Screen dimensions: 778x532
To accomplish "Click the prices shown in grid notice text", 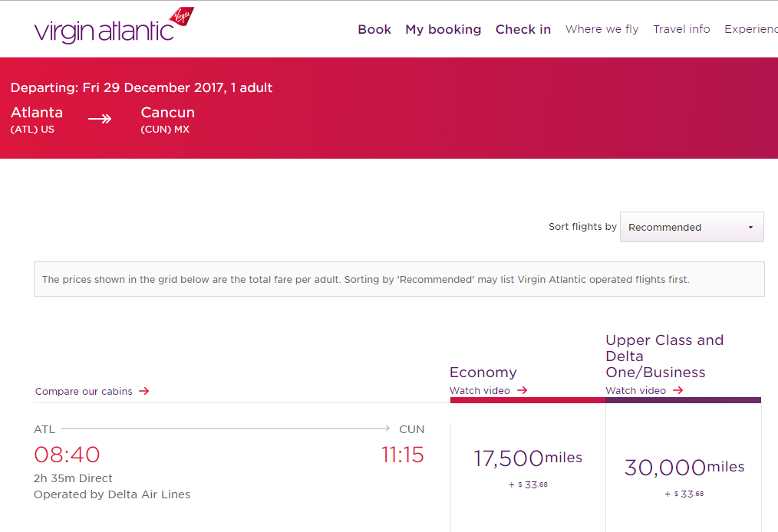I will pos(366,280).
